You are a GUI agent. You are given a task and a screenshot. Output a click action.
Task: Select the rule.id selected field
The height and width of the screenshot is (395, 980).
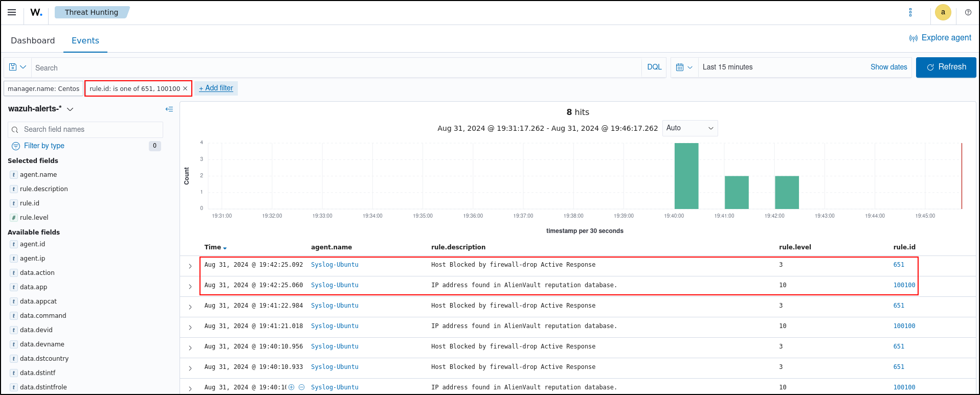(30, 203)
